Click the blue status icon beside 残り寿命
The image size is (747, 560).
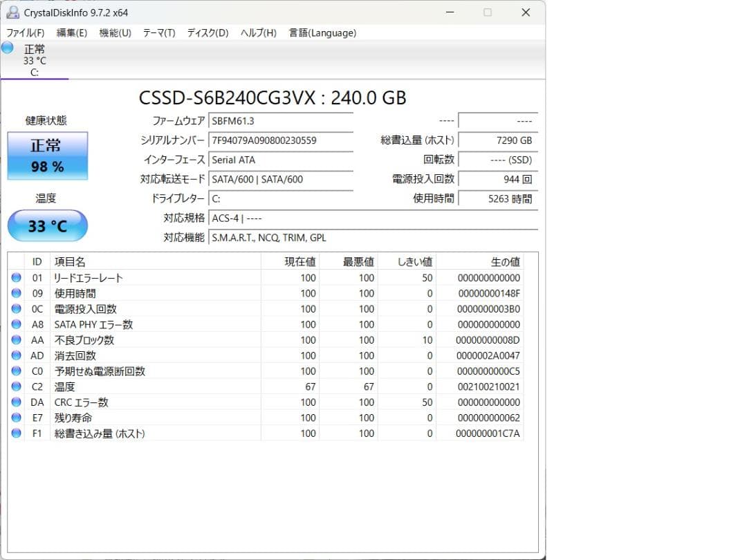pyautogui.click(x=16, y=418)
